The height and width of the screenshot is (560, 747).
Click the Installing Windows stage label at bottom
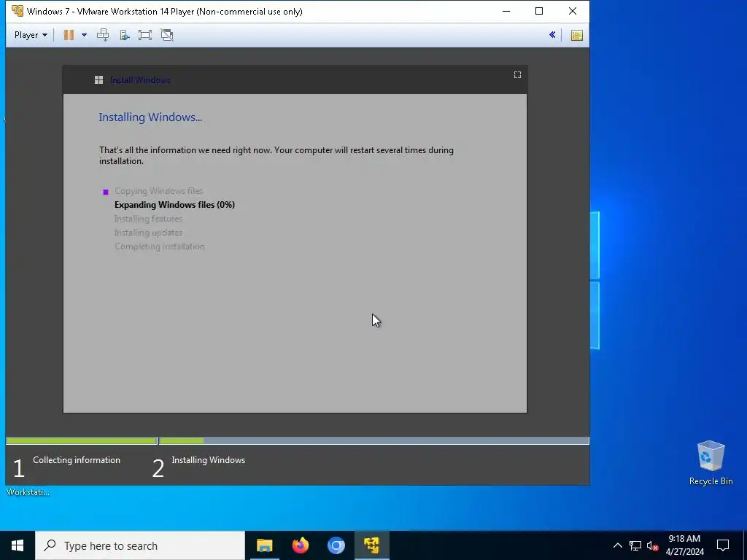point(208,460)
